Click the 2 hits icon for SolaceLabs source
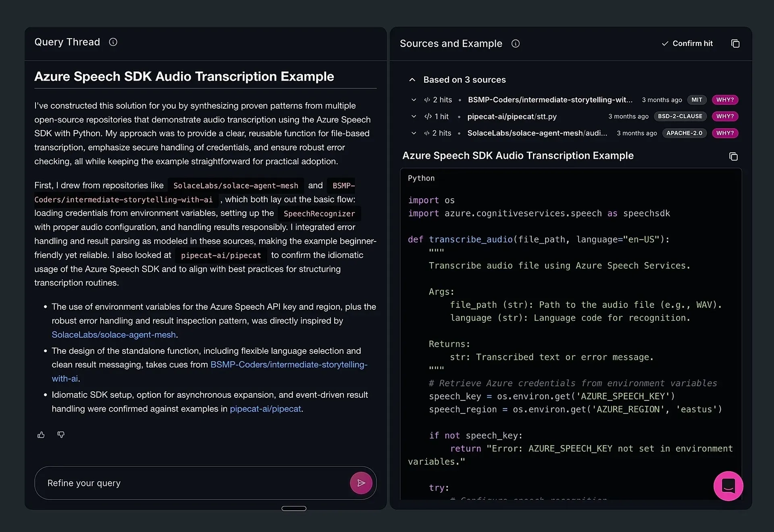Screen dimensions: 774x532 427,133
